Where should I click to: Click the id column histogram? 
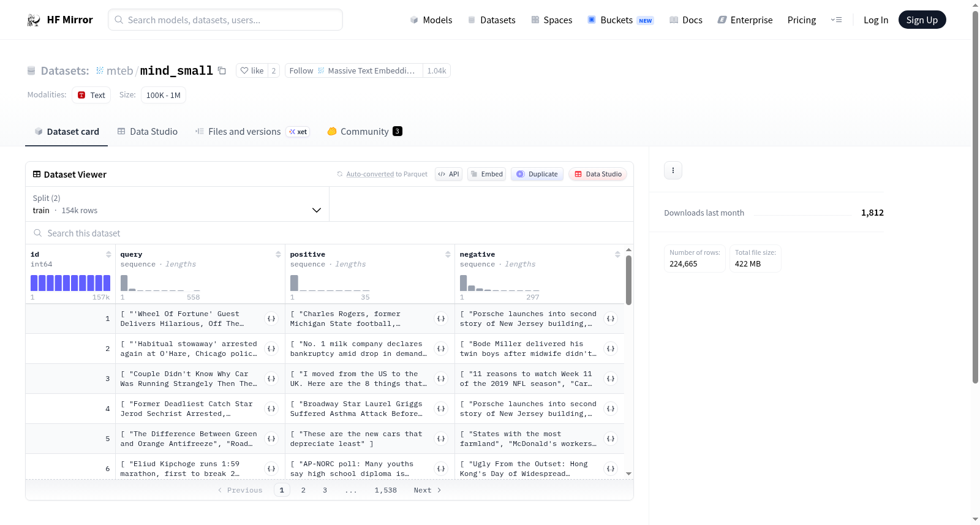(x=70, y=283)
